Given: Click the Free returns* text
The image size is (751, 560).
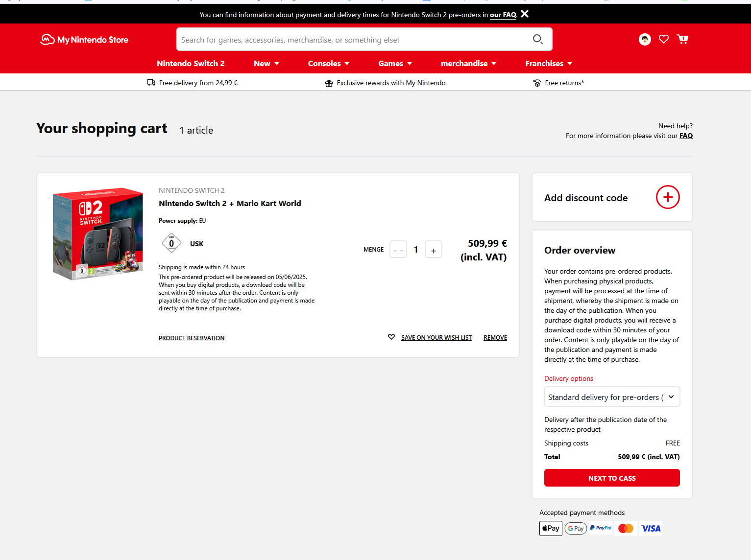Looking at the screenshot, I should click(564, 83).
